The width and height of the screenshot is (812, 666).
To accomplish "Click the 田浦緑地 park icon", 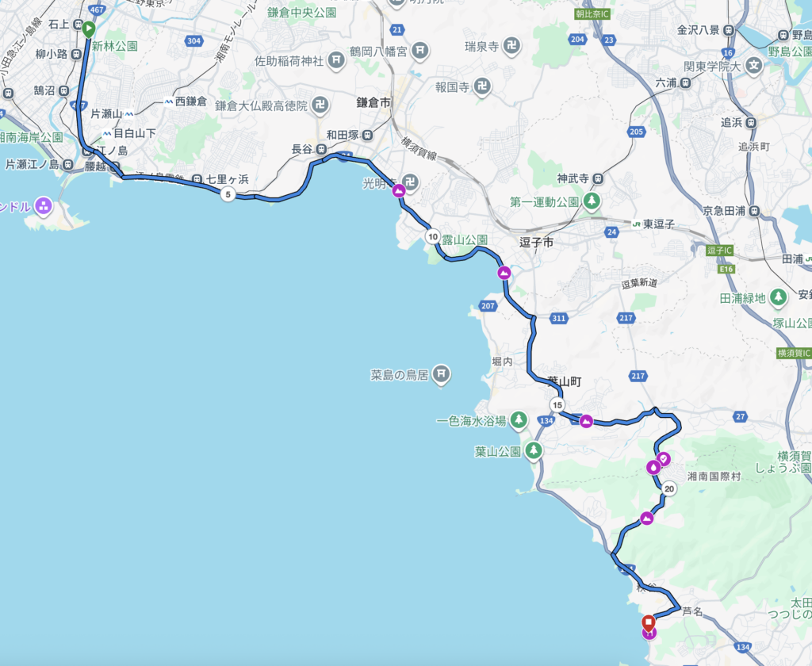I will pos(777,297).
